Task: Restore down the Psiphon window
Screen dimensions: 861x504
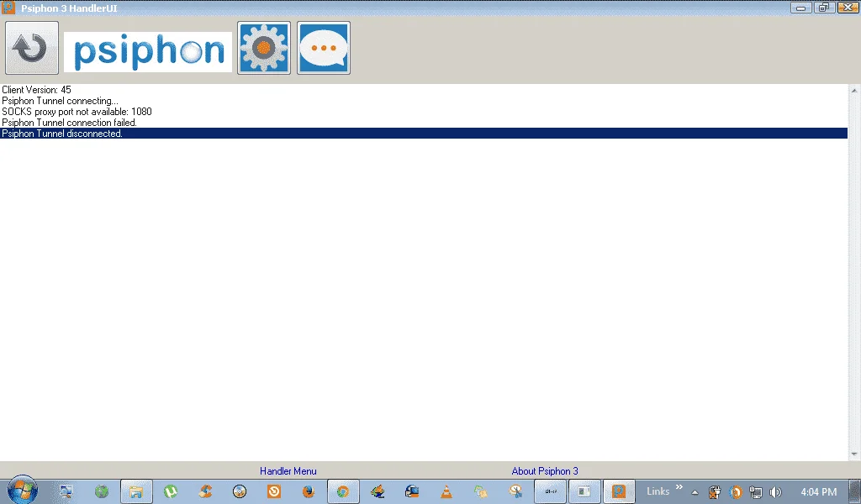Action: click(x=824, y=8)
